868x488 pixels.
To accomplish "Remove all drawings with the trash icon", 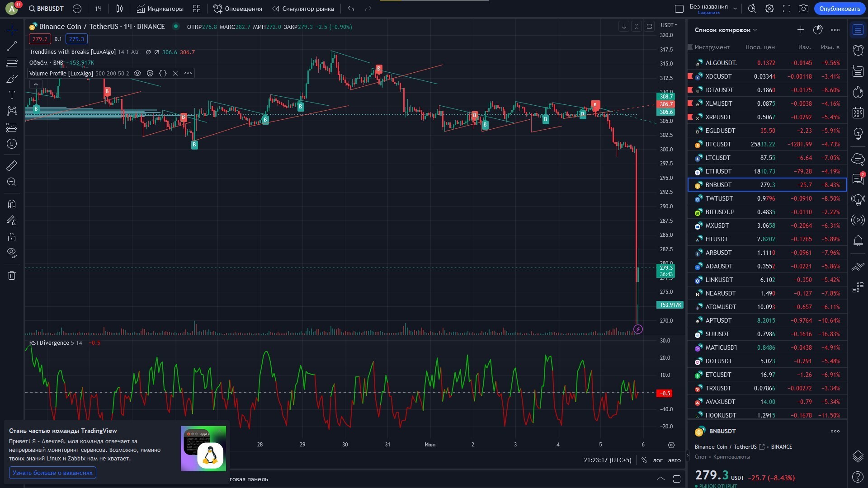I will click(12, 275).
